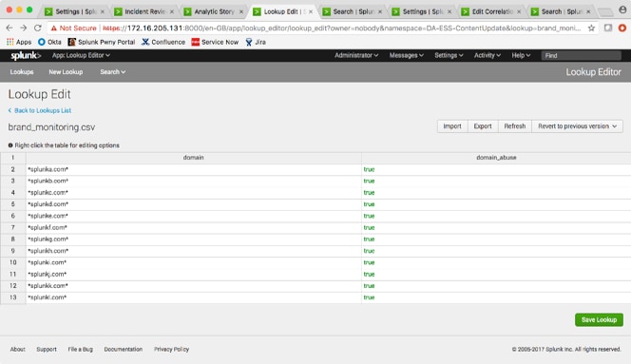Image resolution: width=631 pixels, height=364 pixels.
Task: Select the *splunka.com* cell
Action: pos(194,169)
